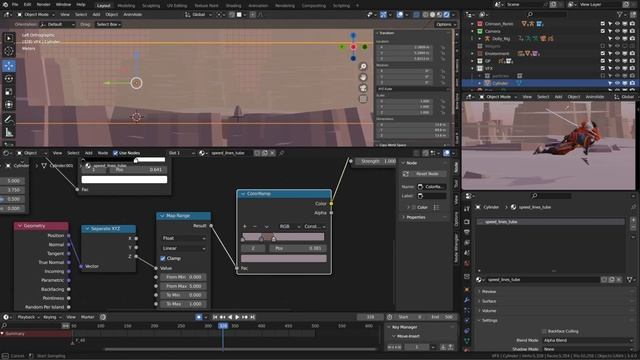This screenshot has height=360, width=640.
Task: Open the Render menu
Action: pos(43,4)
